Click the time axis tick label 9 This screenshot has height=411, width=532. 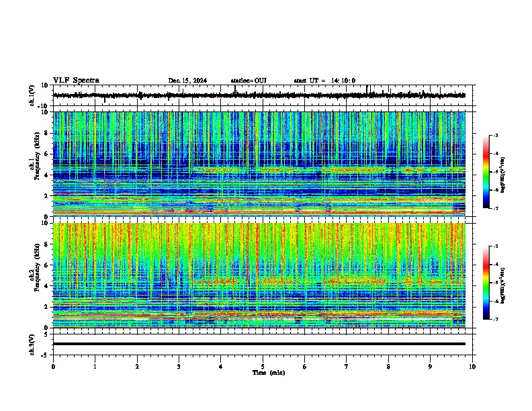click(430, 367)
